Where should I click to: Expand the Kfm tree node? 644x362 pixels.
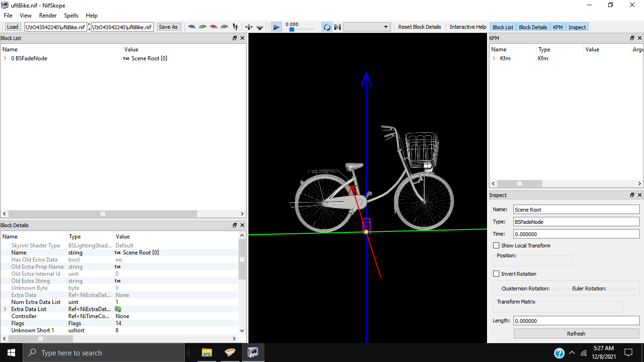494,58
